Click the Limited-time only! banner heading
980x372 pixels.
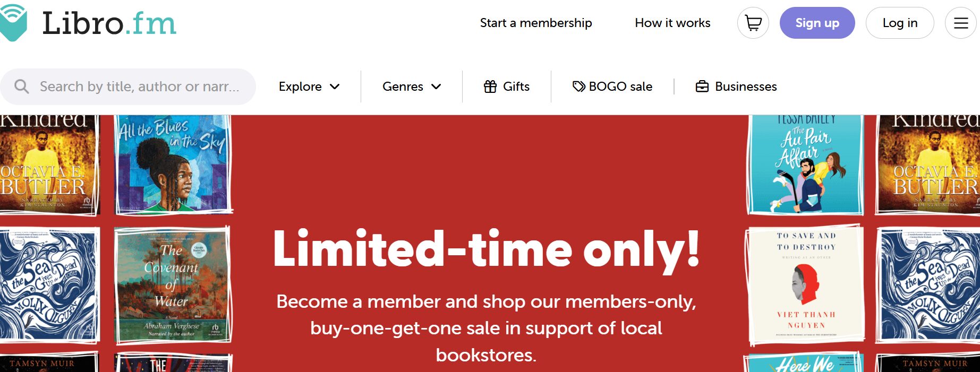[x=486, y=249]
